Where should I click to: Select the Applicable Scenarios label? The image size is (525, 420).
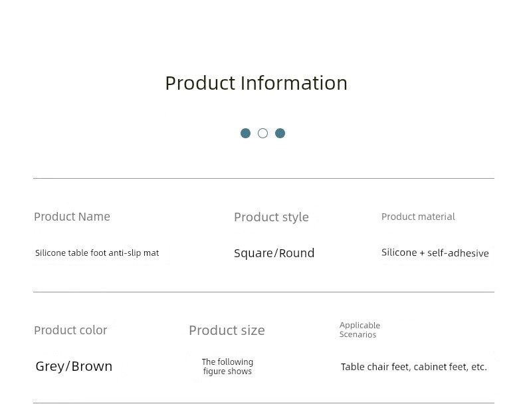pyautogui.click(x=360, y=330)
